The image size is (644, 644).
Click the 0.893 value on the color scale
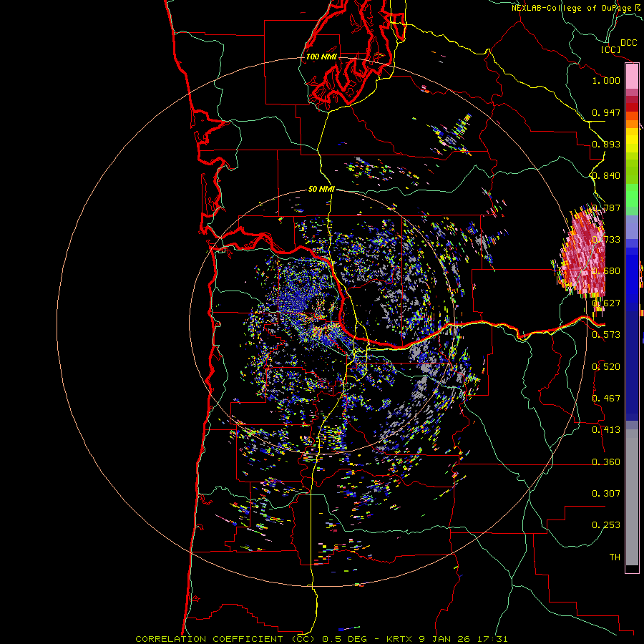tap(606, 144)
